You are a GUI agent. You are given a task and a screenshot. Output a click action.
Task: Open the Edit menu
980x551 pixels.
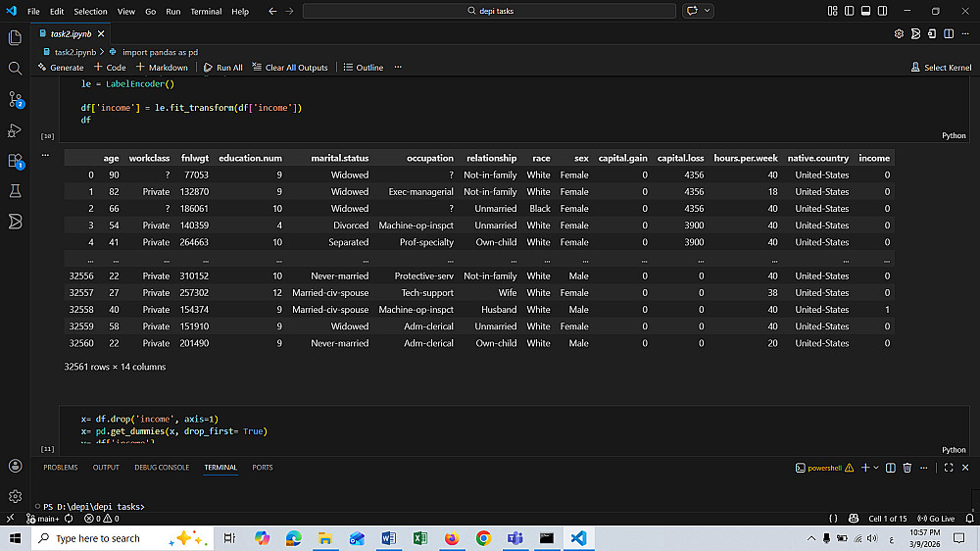pyautogui.click(x=57, y=11)
